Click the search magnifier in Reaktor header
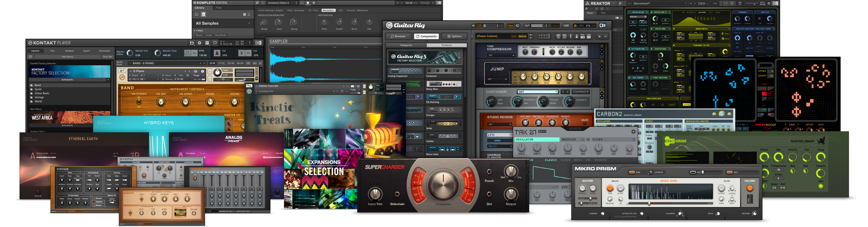 (x=620, y=3)
